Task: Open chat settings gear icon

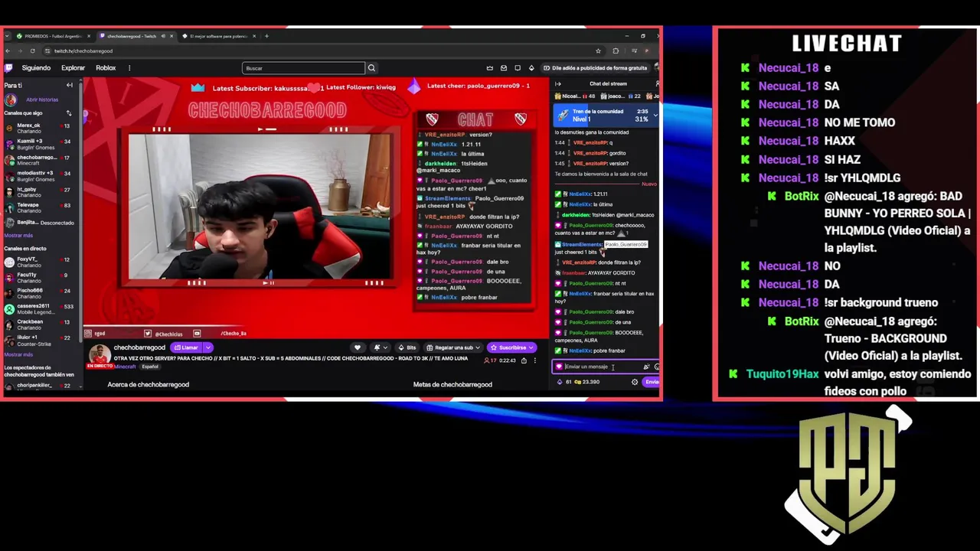Action: (635, 382)
